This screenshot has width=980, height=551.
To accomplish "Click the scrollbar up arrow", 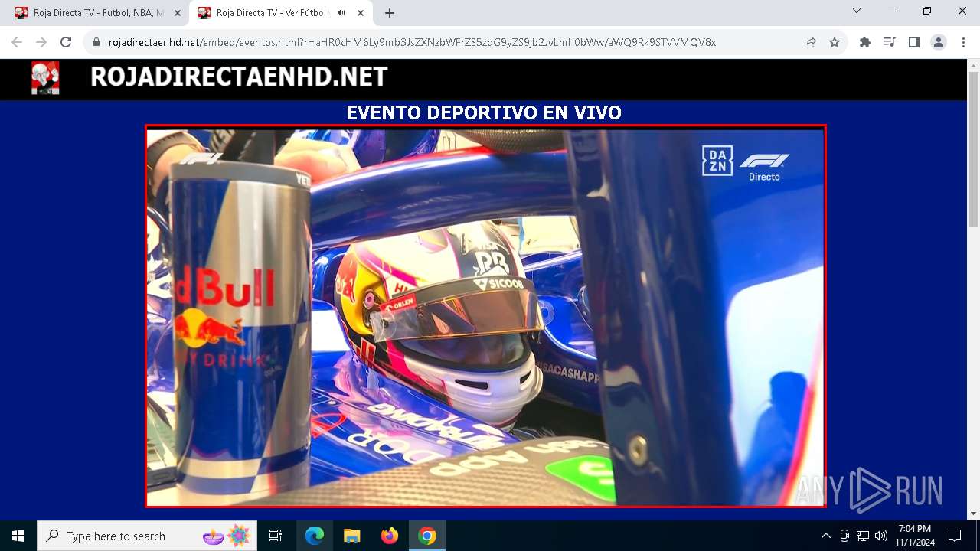I will tap(973, 65).
